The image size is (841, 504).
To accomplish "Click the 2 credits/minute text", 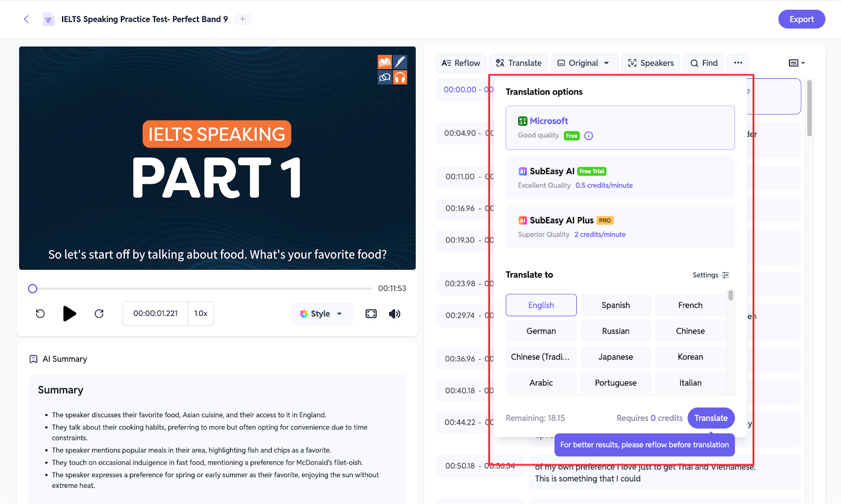I will point(600,235).
